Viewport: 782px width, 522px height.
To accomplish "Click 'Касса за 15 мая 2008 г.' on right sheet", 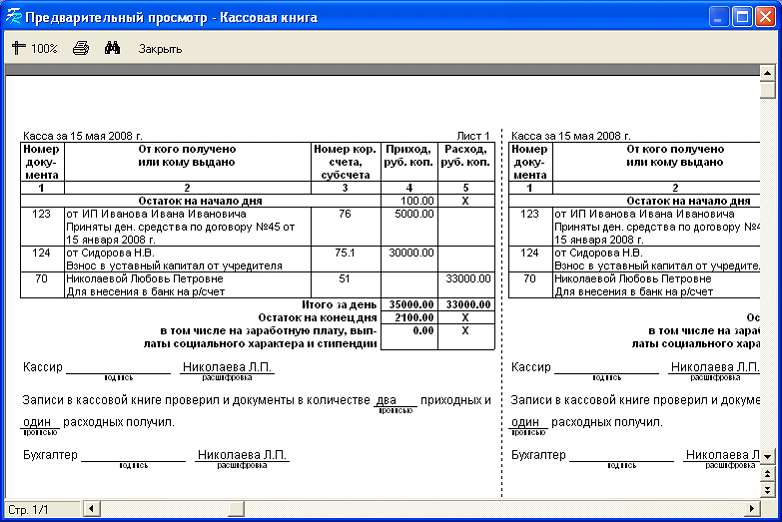I will (x=571, y=136).
